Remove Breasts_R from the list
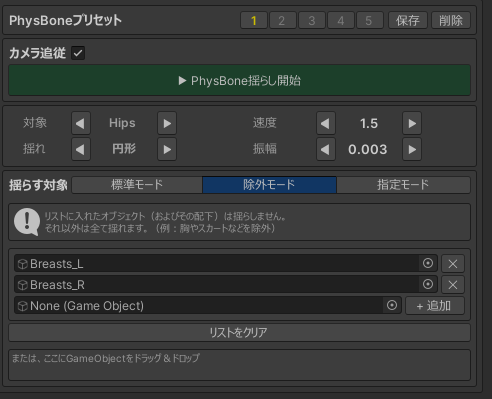The height and width of the screenshot is (399, 492). coord(453,285)
